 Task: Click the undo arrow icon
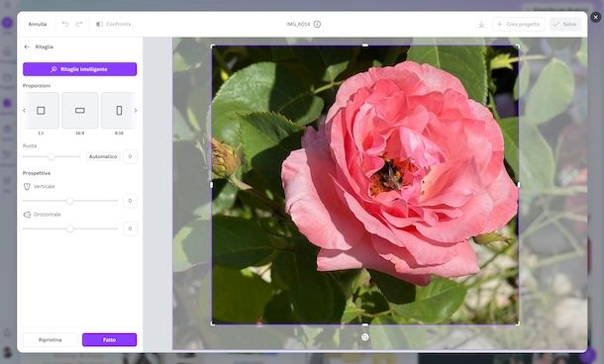(65, 24)
